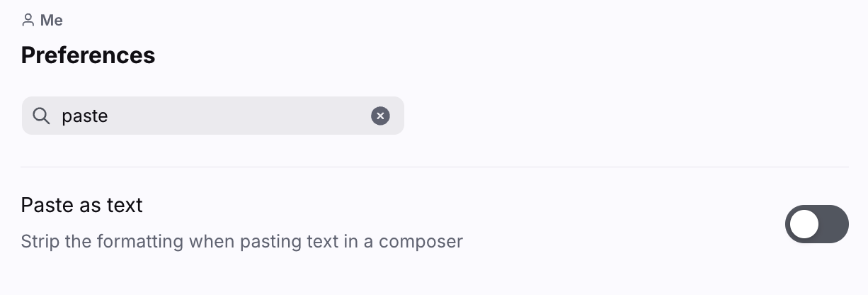This screenshot has height=295, width=868.
Task: Switch on stripping formatting when pasting
Action: pyautogui.click(x=816, y=224)
